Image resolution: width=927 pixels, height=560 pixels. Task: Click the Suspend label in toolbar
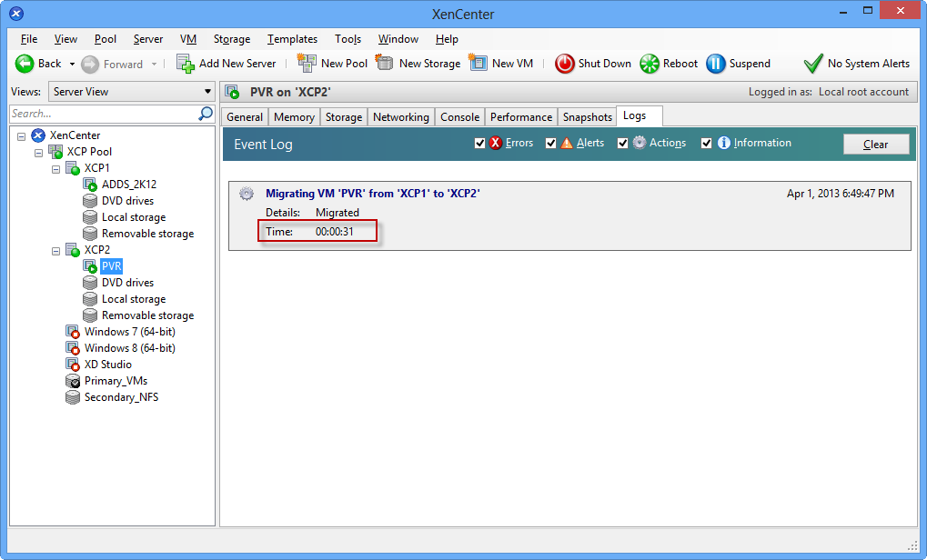point(750,64)
